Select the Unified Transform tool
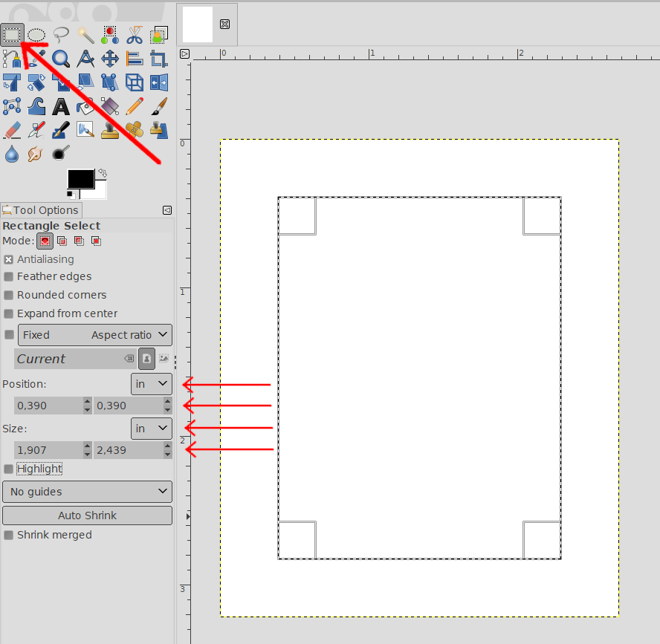The image size is (660, 644). point(12,82)
